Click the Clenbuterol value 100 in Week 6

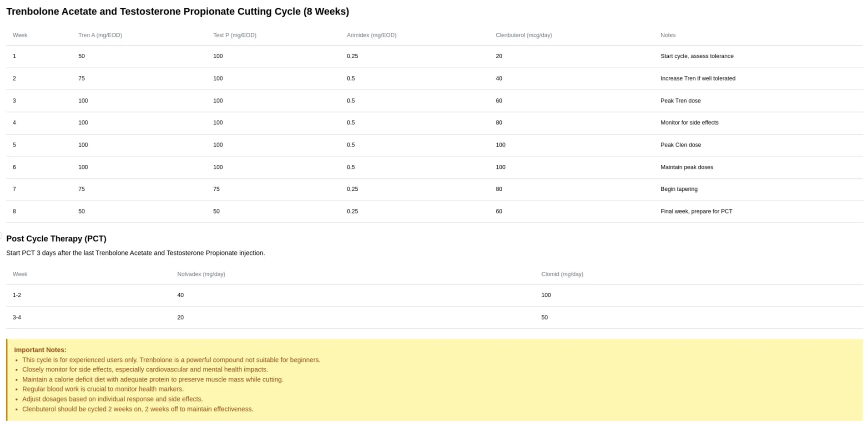500,167
